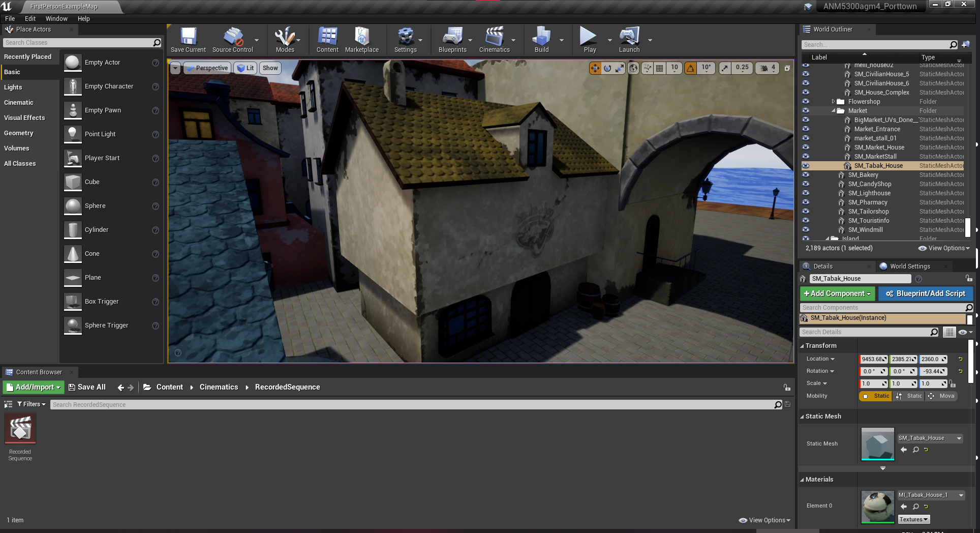Screen dimensions: 980x533
Task: Open the File menu
Action: pos(10,19)
